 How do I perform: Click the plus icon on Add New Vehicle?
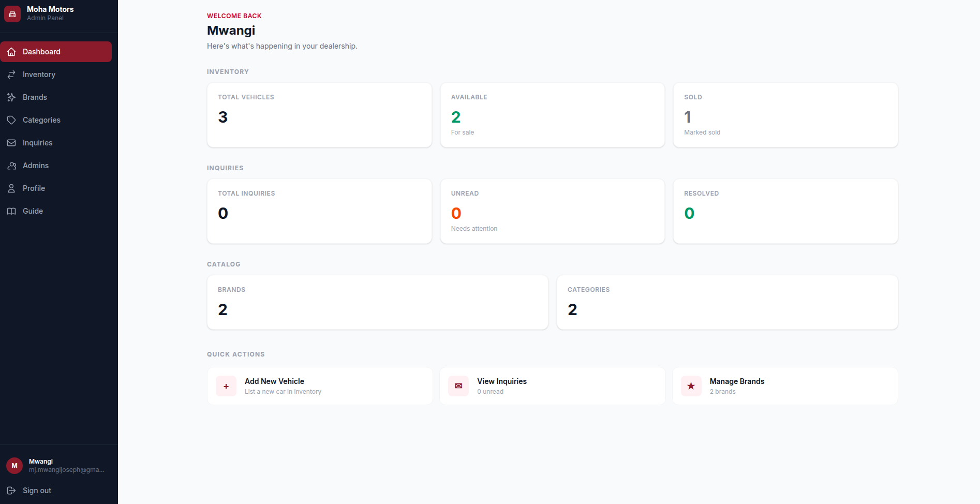tap(226, 386)
